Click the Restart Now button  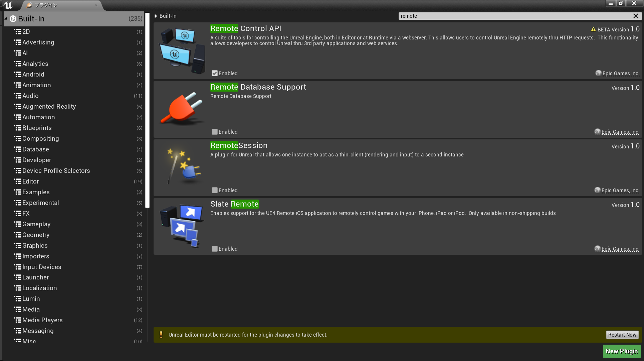pyautogui.click(x=622, y=335)
